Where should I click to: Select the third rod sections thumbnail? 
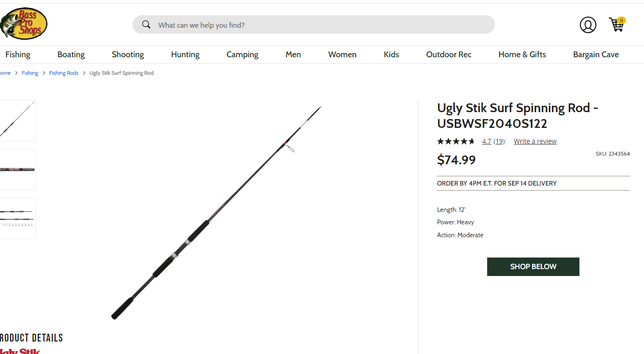point(18,218)
